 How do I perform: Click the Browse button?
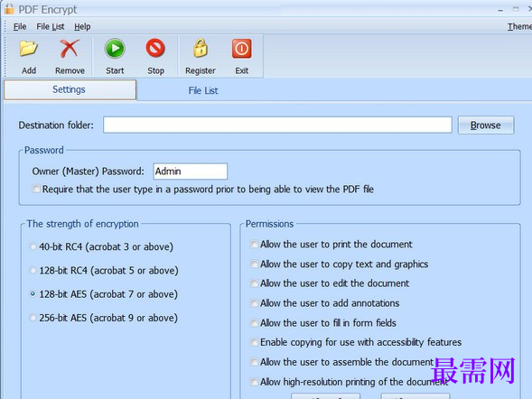click(x=486, y=125)
